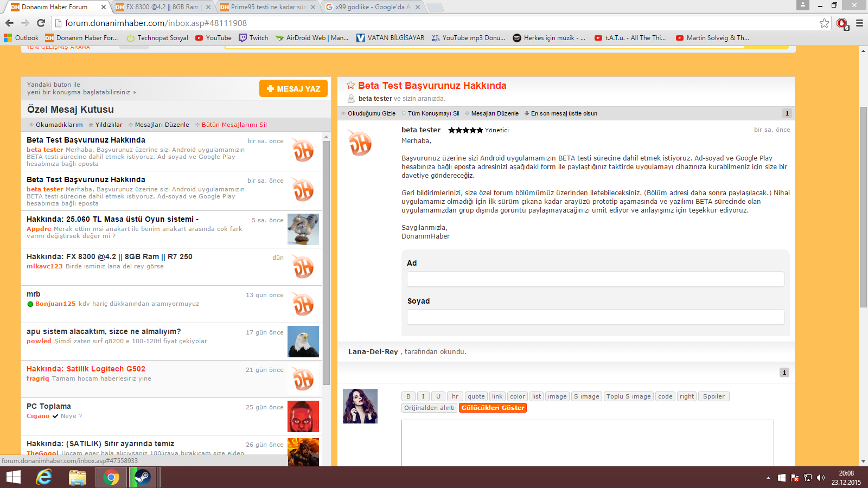
Task: Switch to the 'x99 godlike' Google tab
Action: [x=372, y=7]
